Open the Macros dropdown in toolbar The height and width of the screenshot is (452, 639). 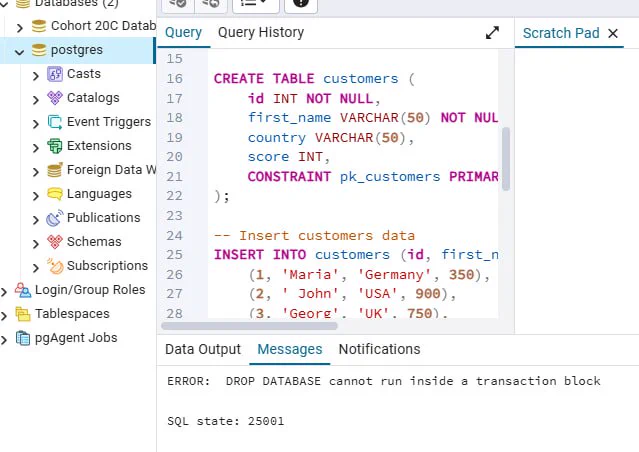256,4
